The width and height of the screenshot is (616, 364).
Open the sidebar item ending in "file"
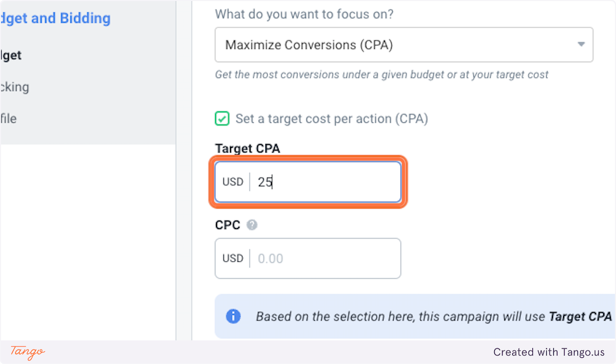pyautogui.click(x=9, y=119)
